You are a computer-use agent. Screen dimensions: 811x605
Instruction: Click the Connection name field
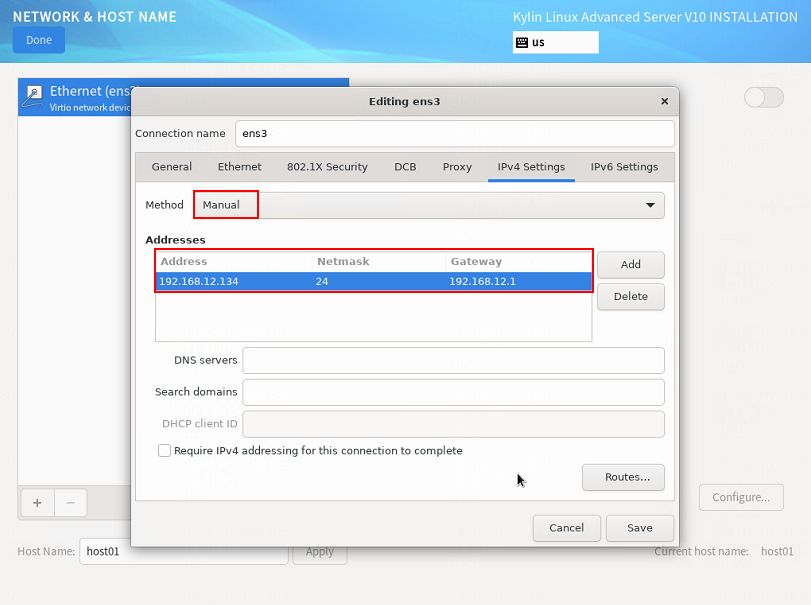(455, 133)
